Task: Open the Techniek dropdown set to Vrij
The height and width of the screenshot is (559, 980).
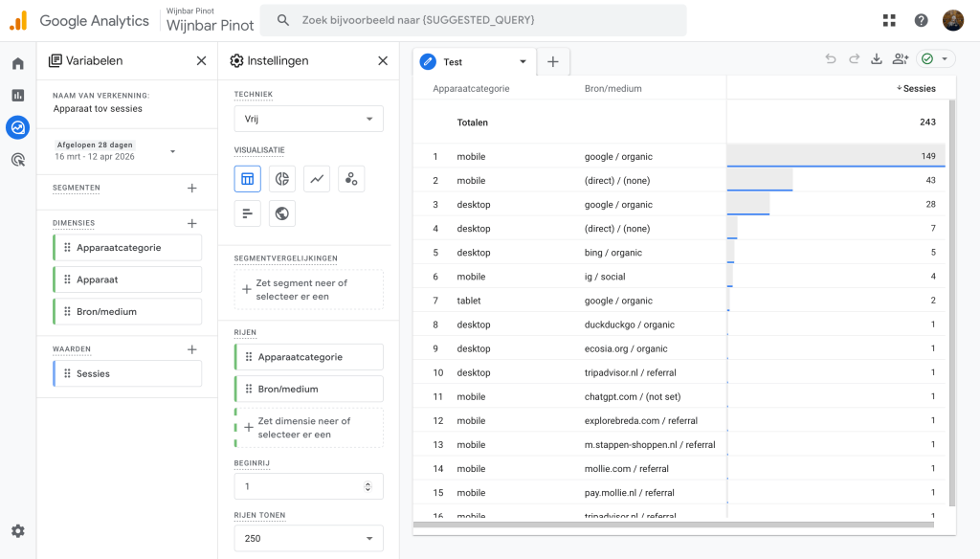Action: pyautogui.click(x=309, y=119)
